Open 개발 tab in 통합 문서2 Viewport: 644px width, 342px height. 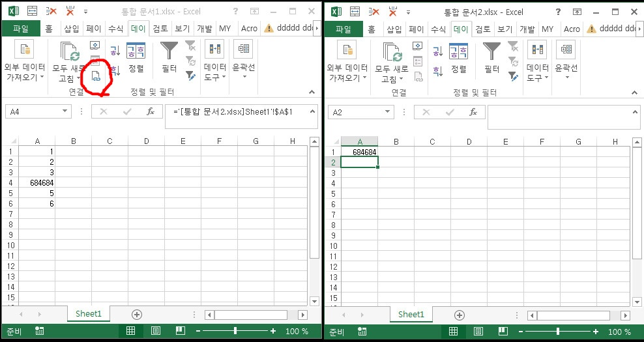pyautogui.click(x=527, y=29)
